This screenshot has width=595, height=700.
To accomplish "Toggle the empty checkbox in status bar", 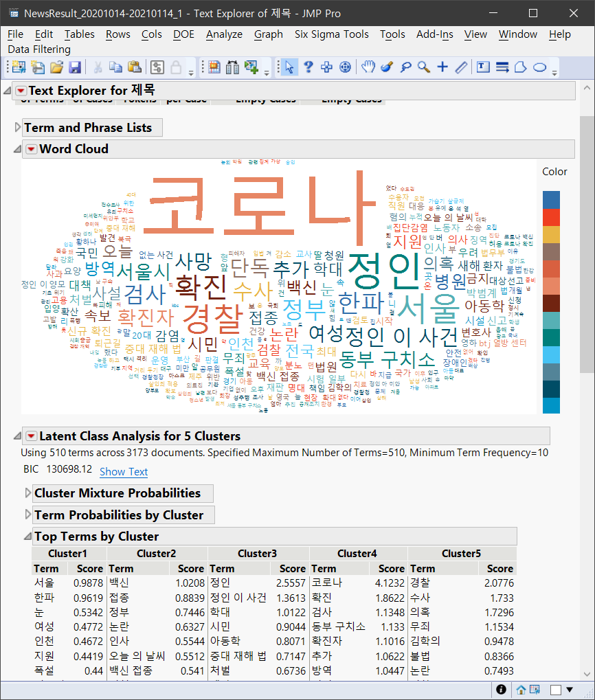I will point(556,690).
